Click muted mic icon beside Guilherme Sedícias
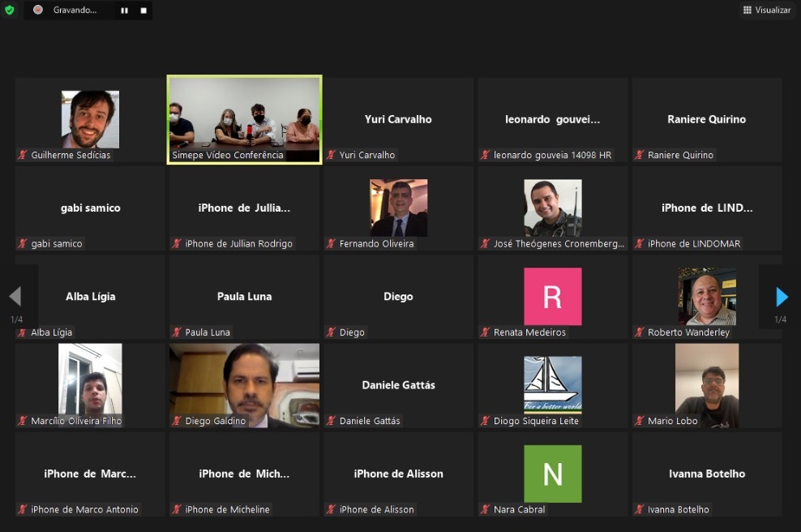Viewport: 801px width, 532px height. point(23,155)
